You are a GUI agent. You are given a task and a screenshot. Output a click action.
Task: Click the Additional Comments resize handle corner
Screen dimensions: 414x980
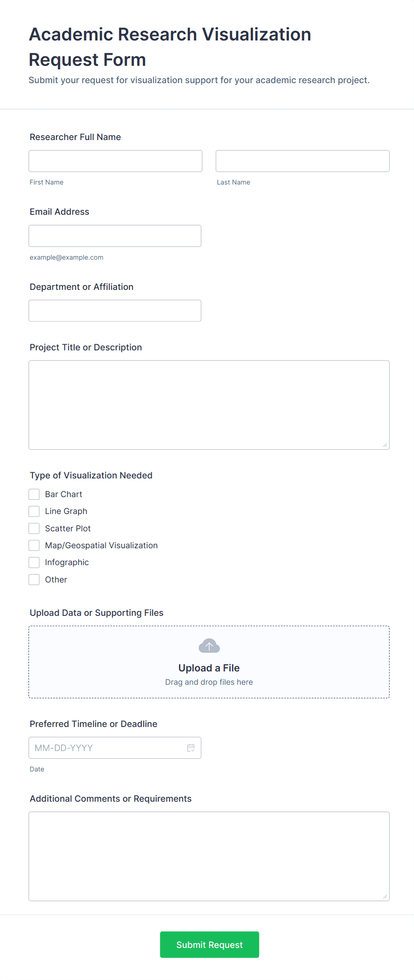click(385, 896)
